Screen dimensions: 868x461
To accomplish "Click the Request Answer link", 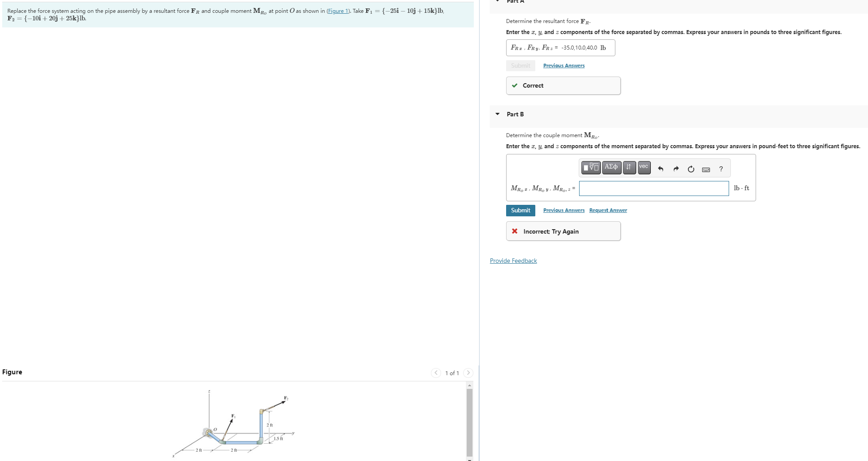I will click(x=608, y=211).
